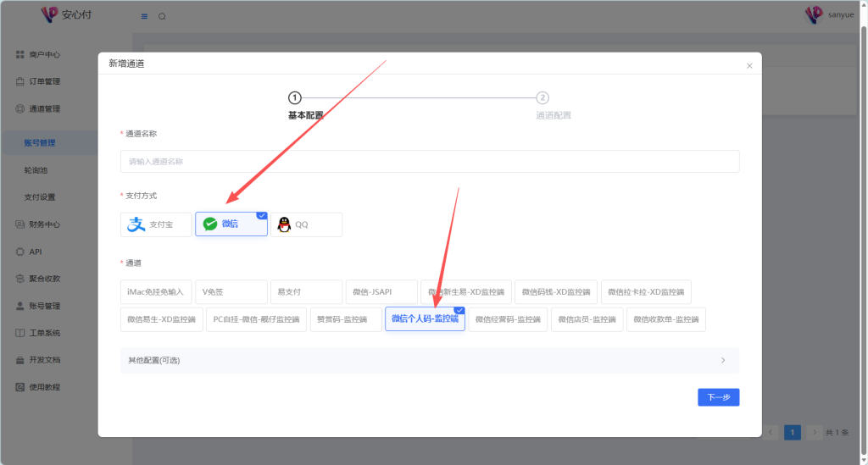Select the V免签 channel
The height and width of the screenshot is (465, 868).
231,292
